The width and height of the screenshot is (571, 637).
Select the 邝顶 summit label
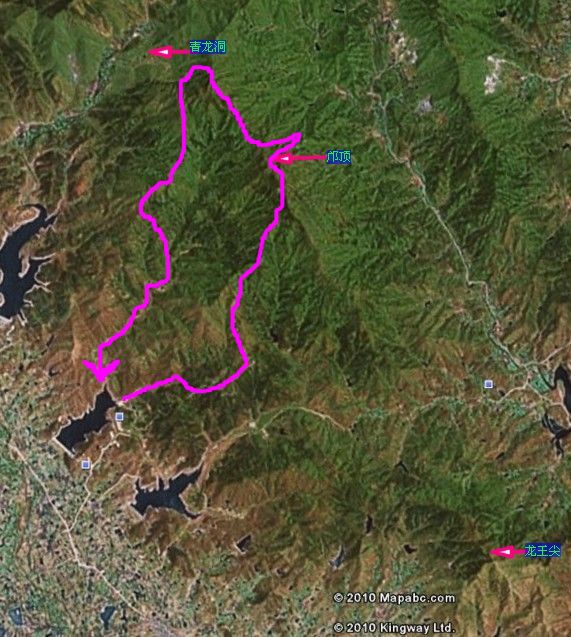point(339,157)
